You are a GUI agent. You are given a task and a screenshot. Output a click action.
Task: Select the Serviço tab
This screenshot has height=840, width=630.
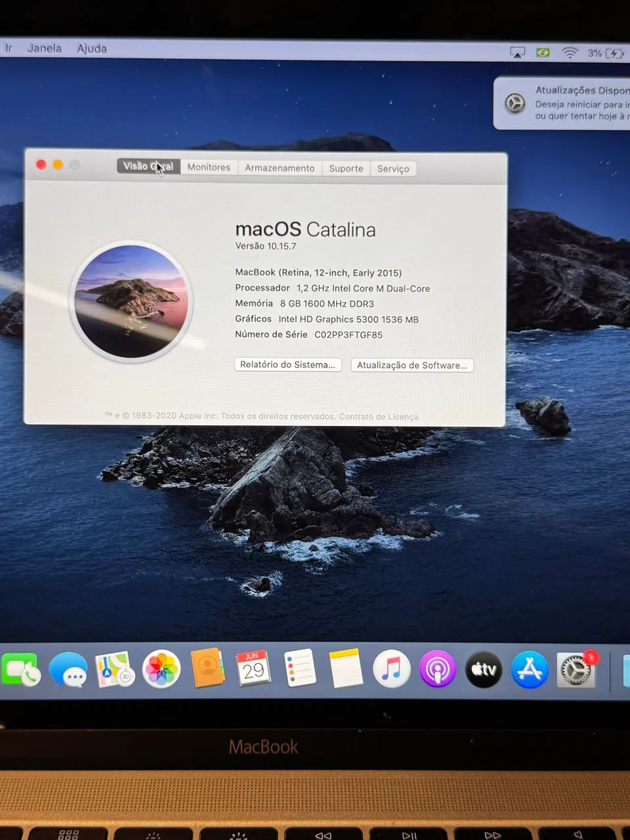click(393, 169)
